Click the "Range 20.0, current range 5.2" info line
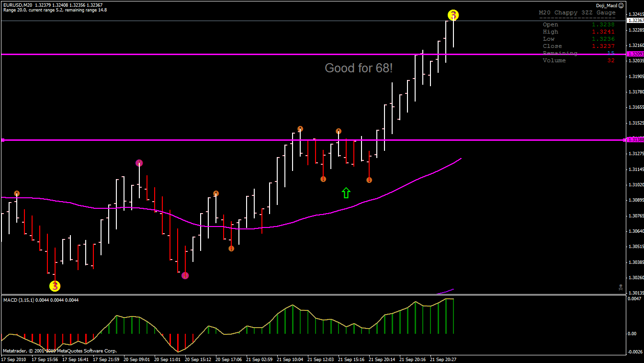 point(34,10)
